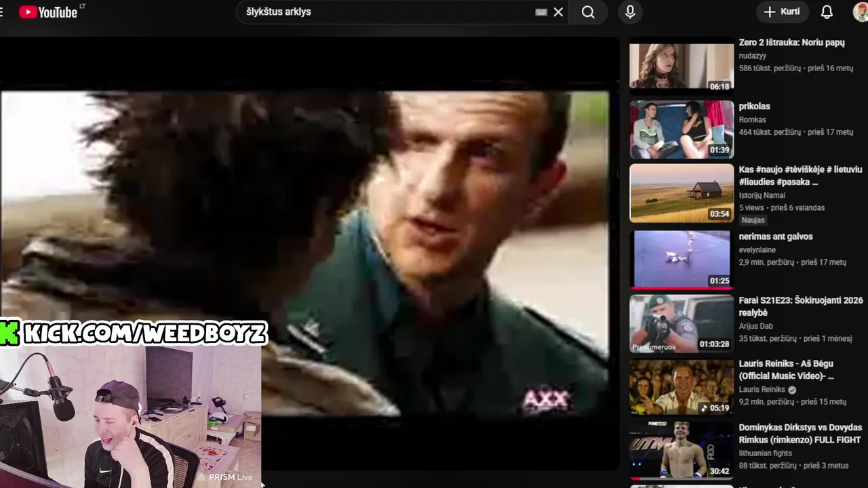This screenshot has height=488, width=868.
Task: Open the on-screen keyboard icon in search
Action: (541, 12)
